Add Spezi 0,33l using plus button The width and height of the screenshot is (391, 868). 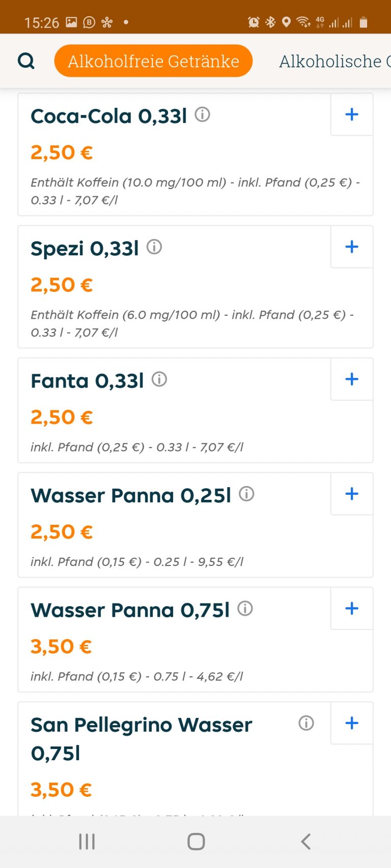pyautogui.click(x=352, y=247)
